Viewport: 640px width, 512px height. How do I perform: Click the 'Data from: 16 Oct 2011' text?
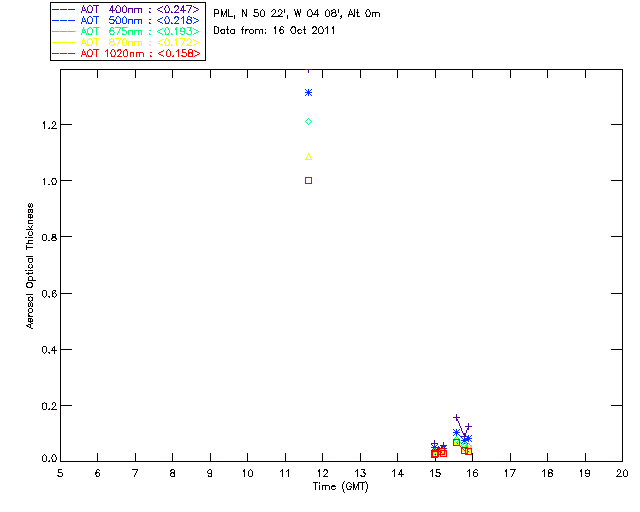tap(274, 31)
